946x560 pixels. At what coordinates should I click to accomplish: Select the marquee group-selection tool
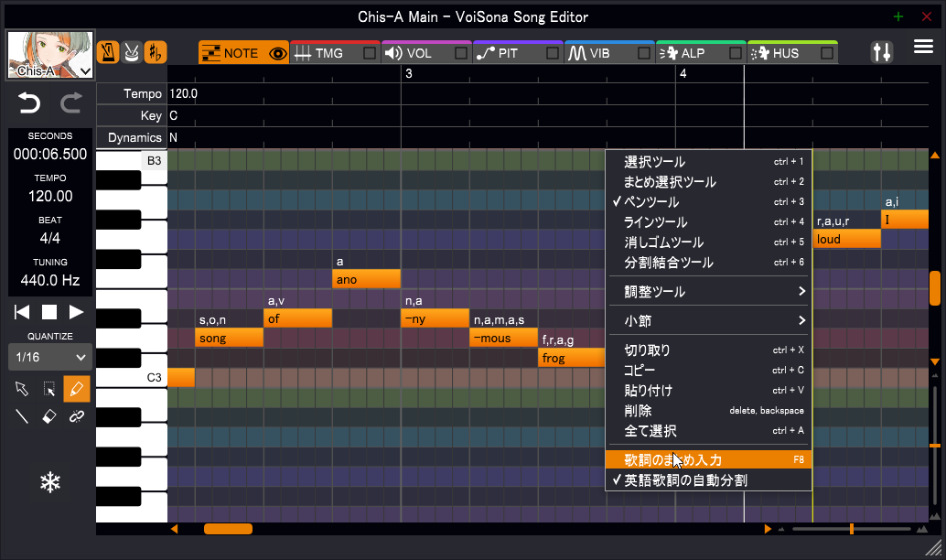pos(48,389)
